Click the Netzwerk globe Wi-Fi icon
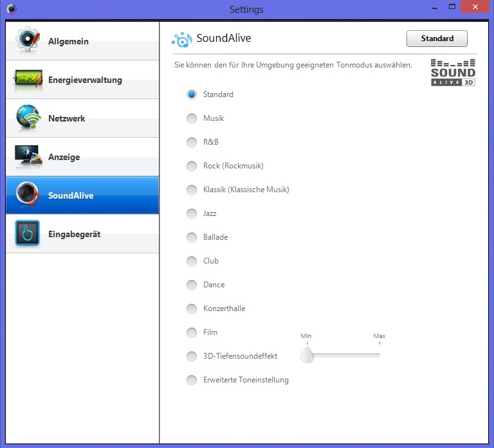This screenshot has width=494, height=448. pos(28,118)
